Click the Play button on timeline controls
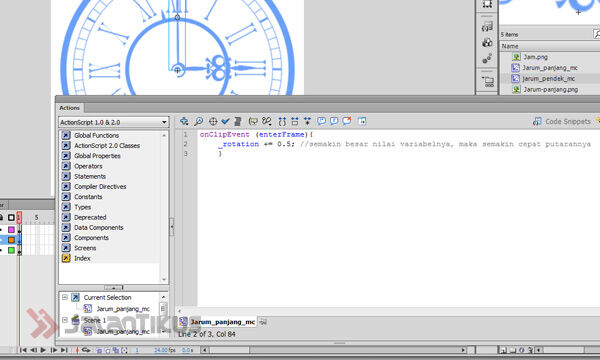The height and width of the screenshot is (360, 600). tap(43, 350)
